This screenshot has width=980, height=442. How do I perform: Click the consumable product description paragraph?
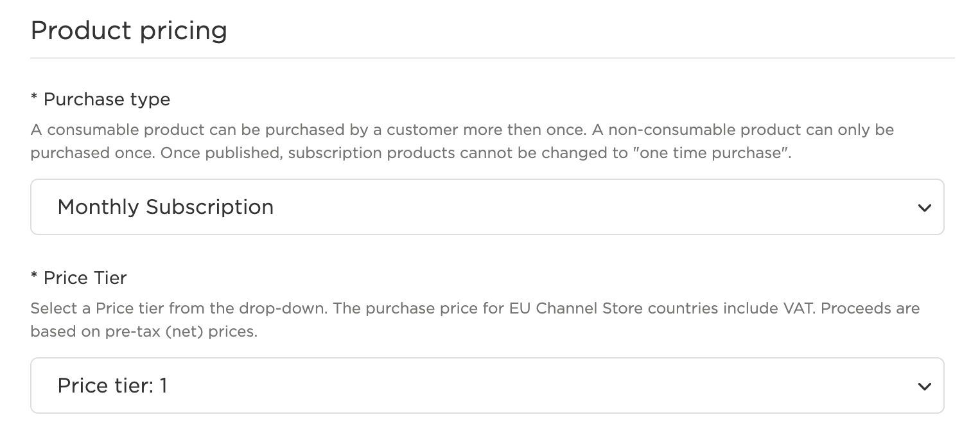[x=462, y=142]
